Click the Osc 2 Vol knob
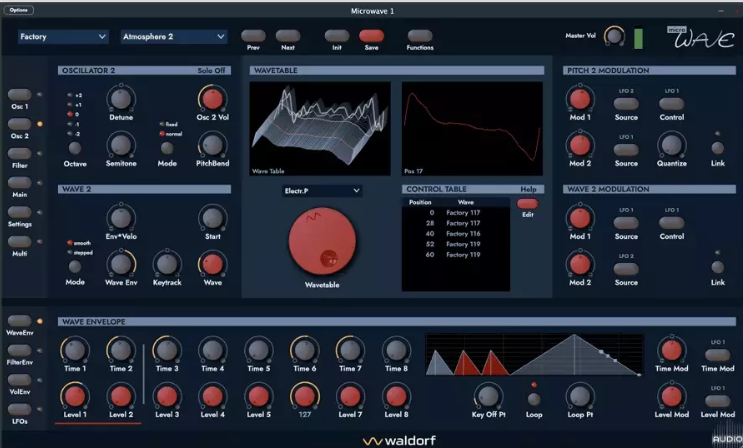Viewport: 743px width, 448px height. (211, 98)
